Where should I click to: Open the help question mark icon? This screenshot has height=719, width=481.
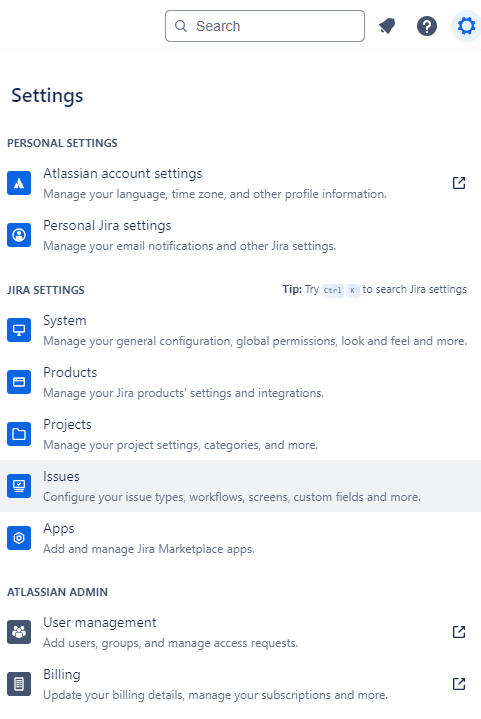point(426,26)
